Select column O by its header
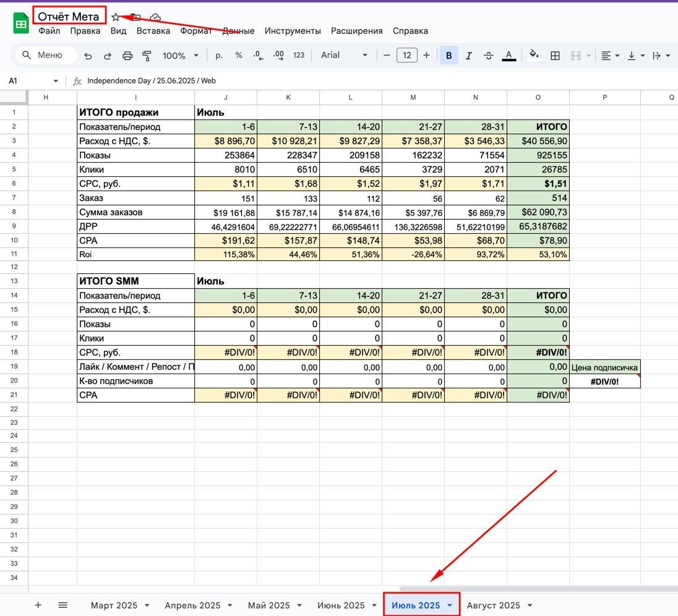 (538, 97)
